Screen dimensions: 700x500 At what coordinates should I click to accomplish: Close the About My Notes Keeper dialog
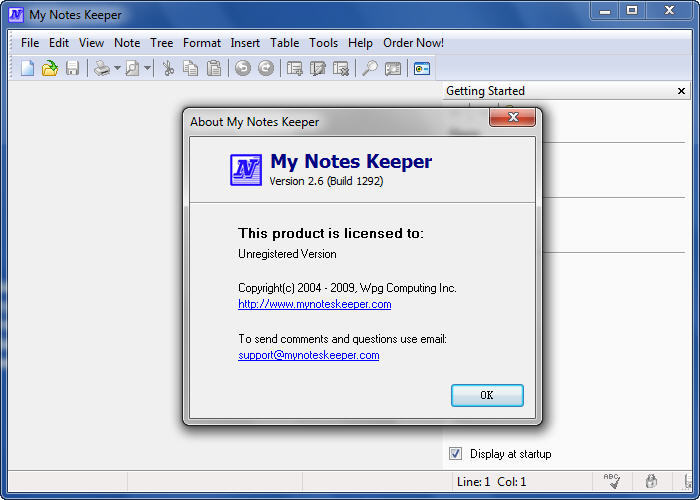tap(512, 117)
